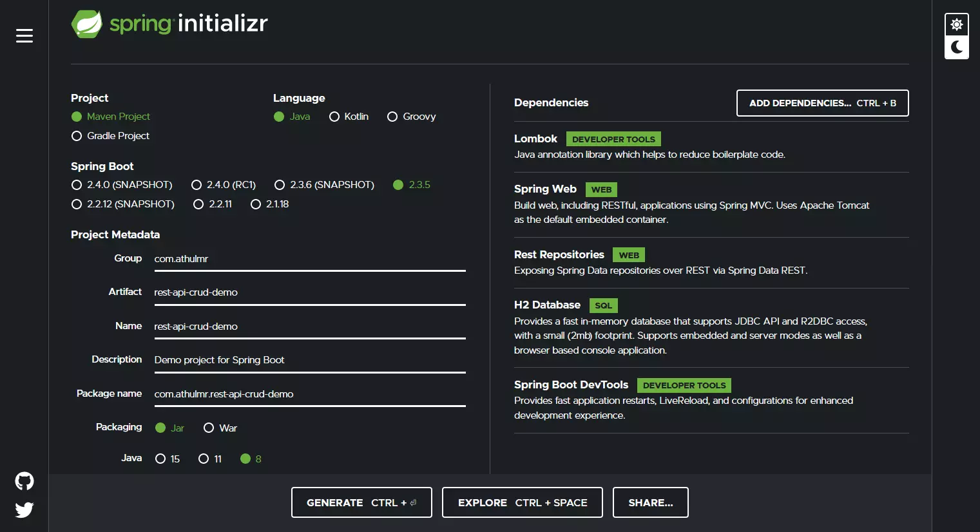
Task: Choose Jar packaging
Action: tap(169, 428)
